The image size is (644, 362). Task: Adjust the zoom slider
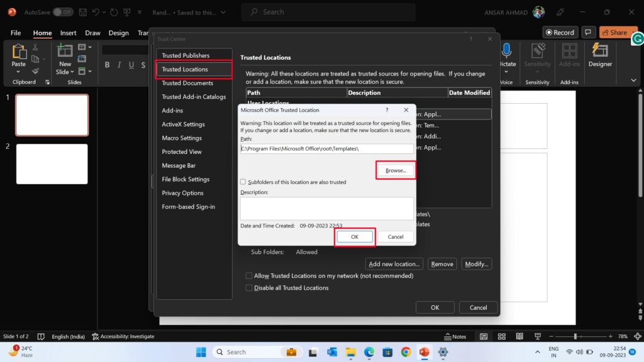click(575, 337)
